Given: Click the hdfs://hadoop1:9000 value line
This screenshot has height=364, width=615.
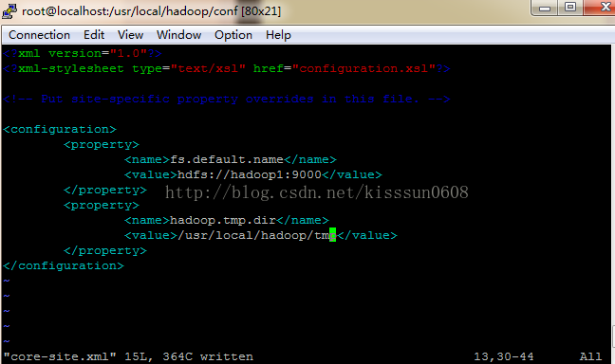Looking at the screenshot, I should click(x=253, y=174).
